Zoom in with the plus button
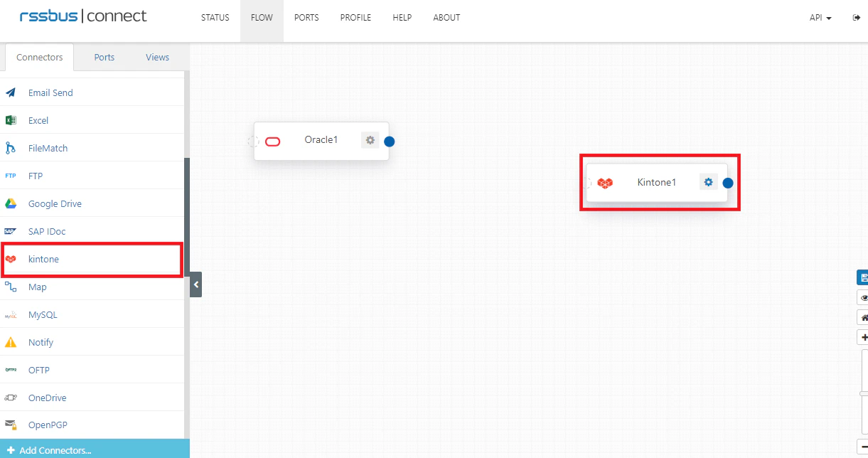The height and width of the screenshot is (458, 868). coord(863,337)
